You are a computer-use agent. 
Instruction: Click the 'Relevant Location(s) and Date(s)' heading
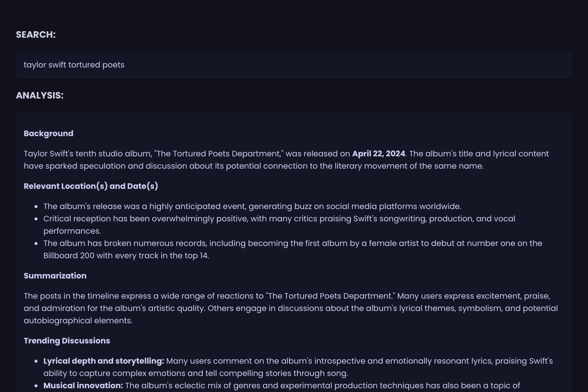pos(91,186)
